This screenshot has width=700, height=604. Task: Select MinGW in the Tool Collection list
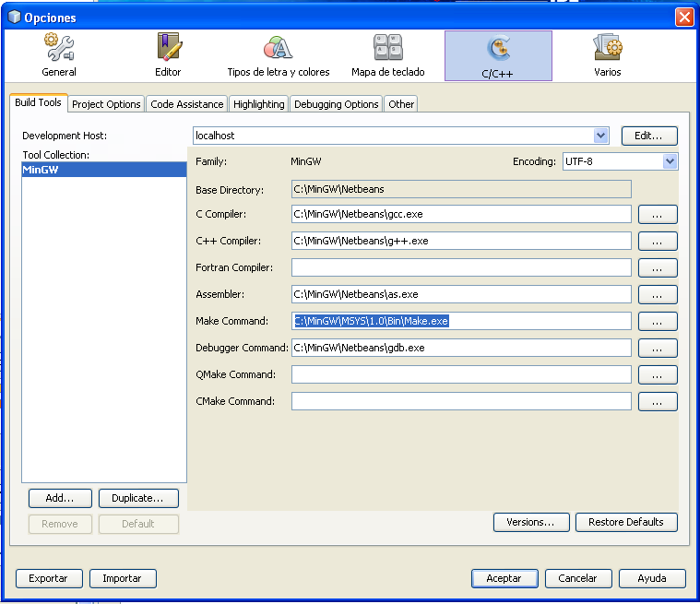point(104,170)
